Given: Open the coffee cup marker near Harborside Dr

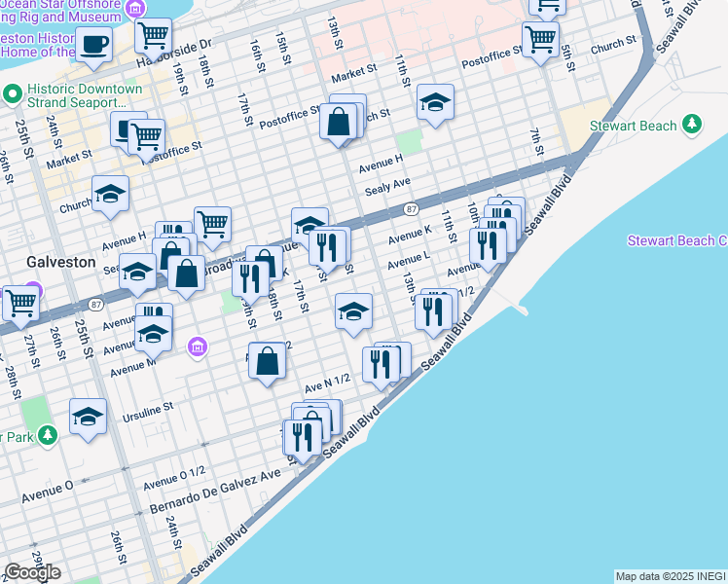Looking at the screenshot, I should click(x=93, y=48).
